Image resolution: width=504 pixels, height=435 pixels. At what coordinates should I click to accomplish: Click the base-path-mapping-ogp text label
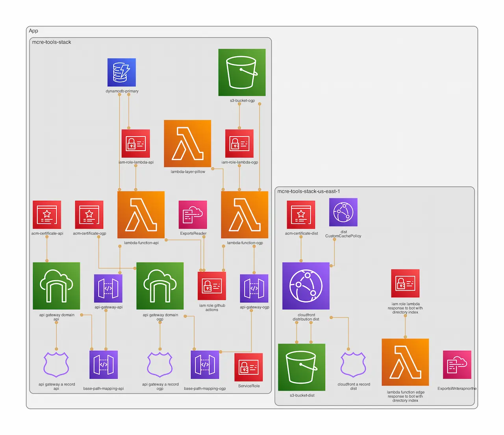[x=205, y=389]
